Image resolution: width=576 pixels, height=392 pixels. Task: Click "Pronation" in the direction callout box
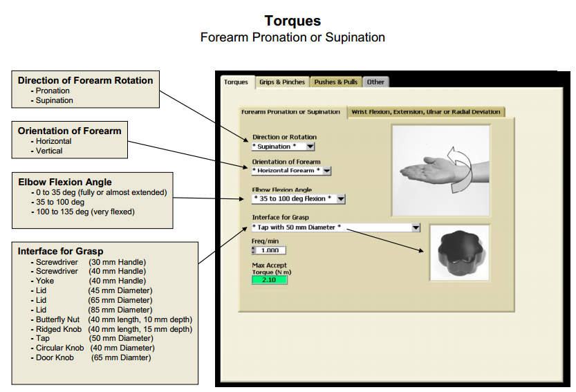coord(53,91)
